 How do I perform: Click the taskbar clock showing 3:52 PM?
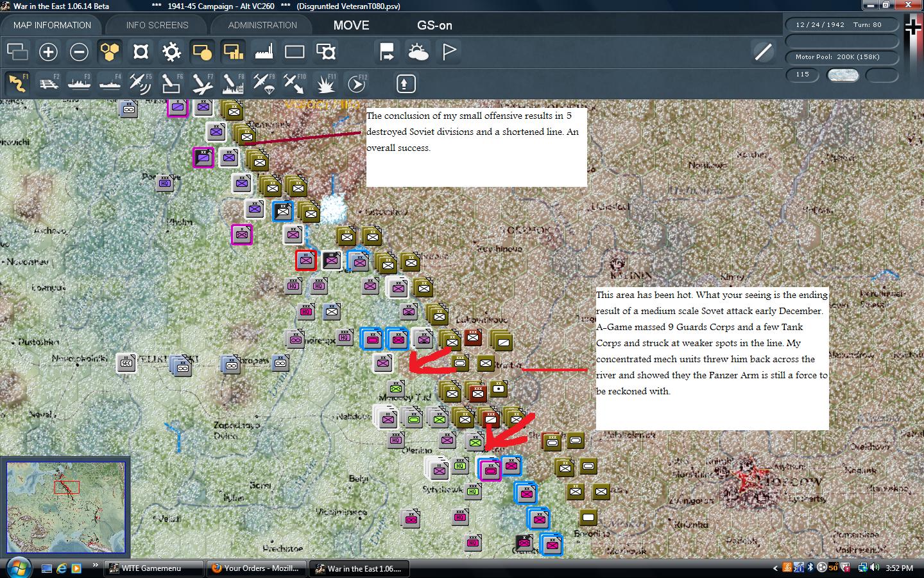[x=899, y=568]
